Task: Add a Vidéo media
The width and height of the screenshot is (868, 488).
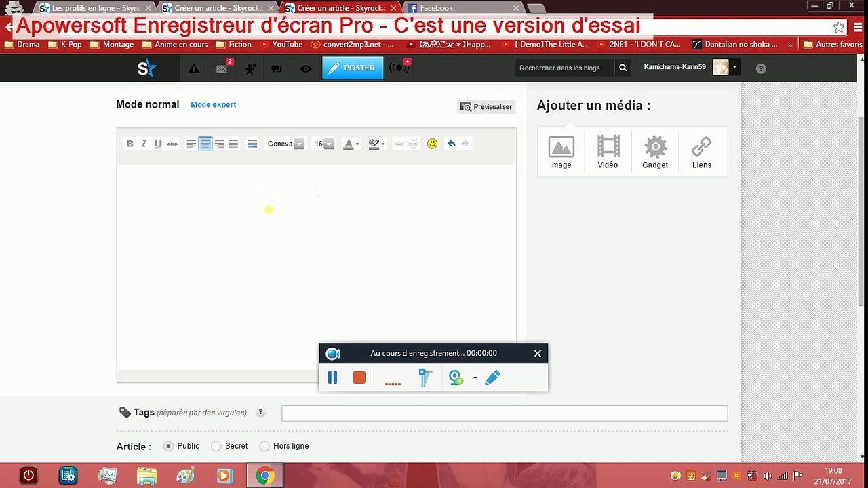Action: [608, 152]
